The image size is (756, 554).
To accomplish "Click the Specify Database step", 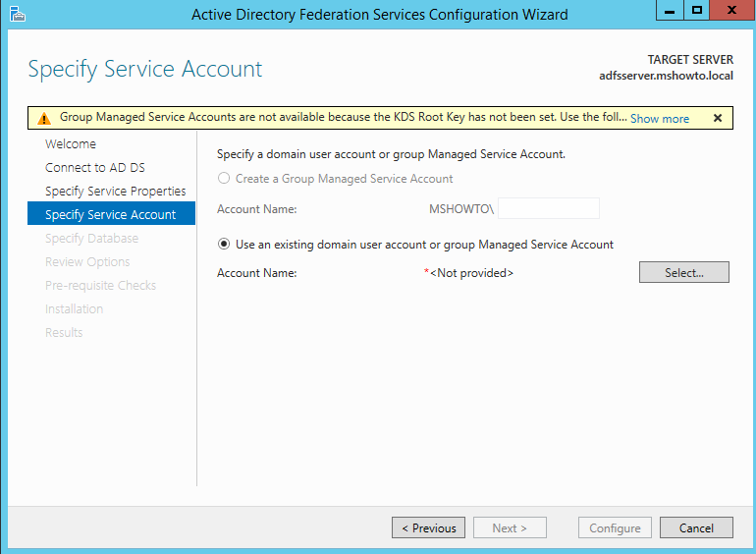I will tap(91, 238).
